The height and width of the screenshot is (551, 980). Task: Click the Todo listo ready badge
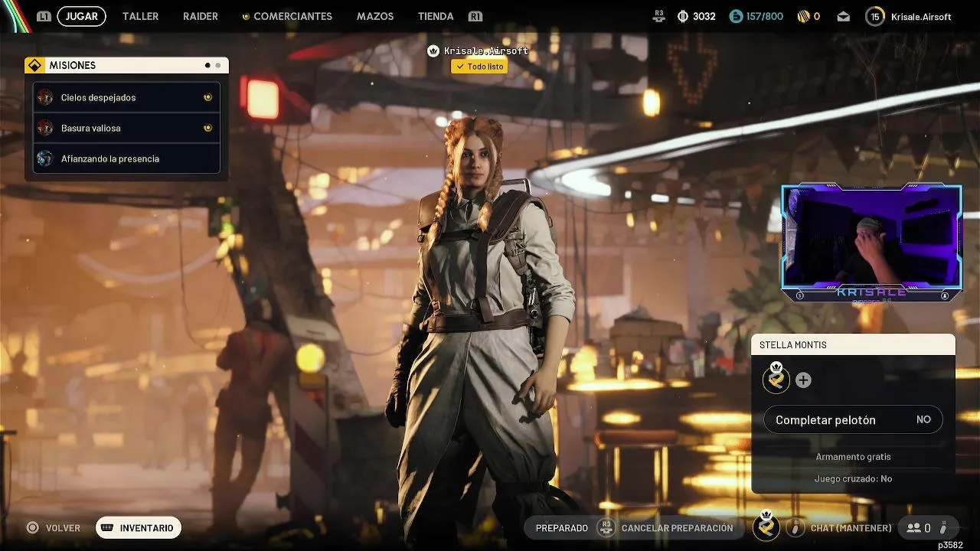479,67
